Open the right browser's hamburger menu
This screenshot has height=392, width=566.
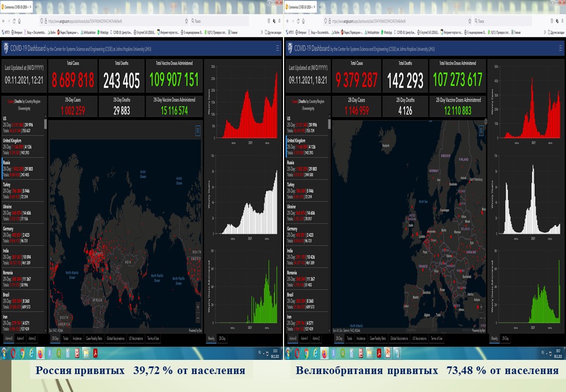[562, 21]
